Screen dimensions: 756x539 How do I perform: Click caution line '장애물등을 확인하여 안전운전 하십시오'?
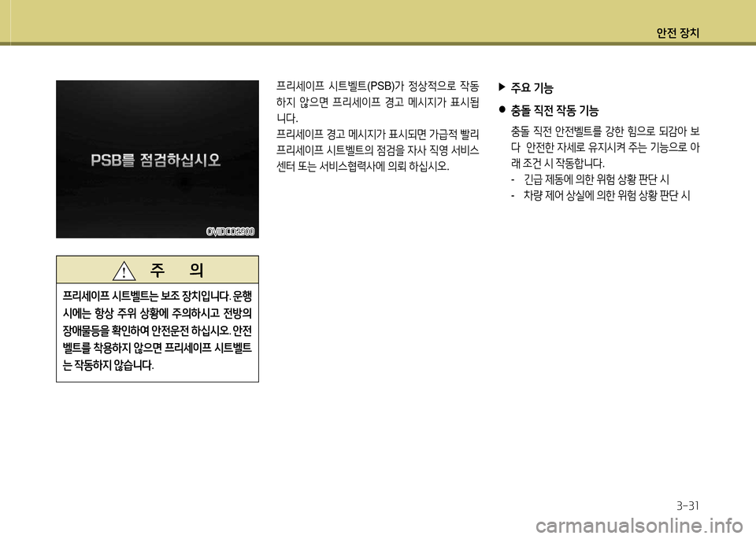pyautogui.click(x=146, y=330)
